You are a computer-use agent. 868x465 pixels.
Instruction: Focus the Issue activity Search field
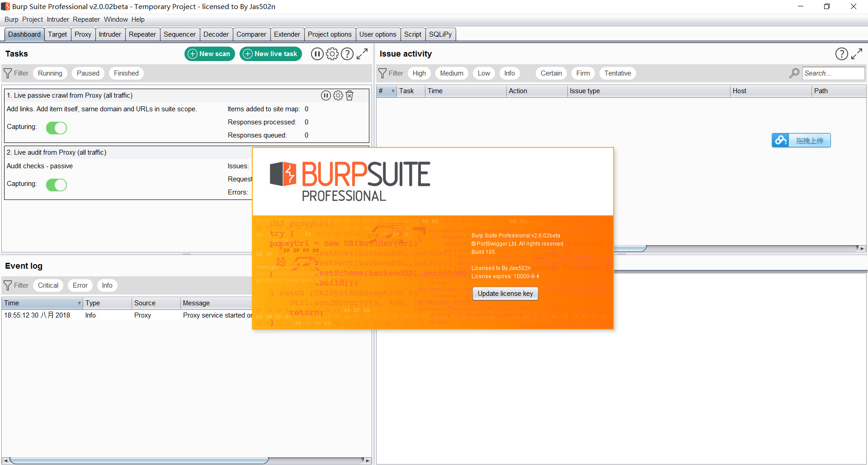click(x=833, y=73)
